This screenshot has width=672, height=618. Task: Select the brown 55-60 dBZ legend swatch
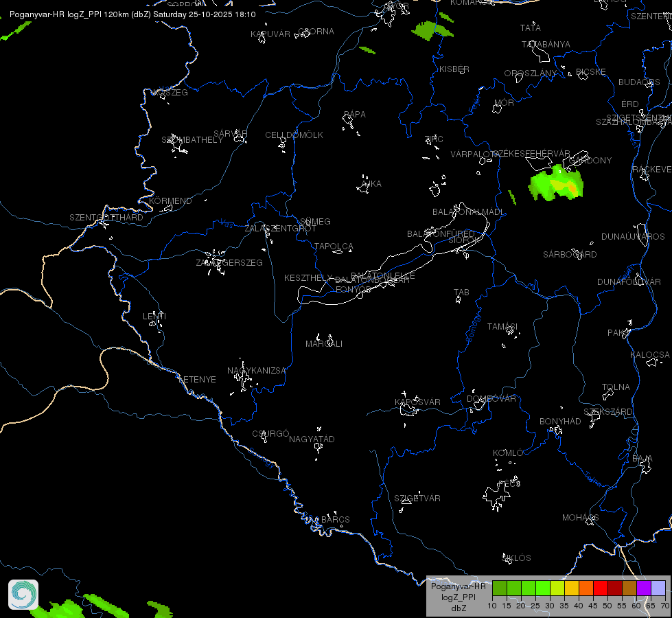click(x=629, y=588)
